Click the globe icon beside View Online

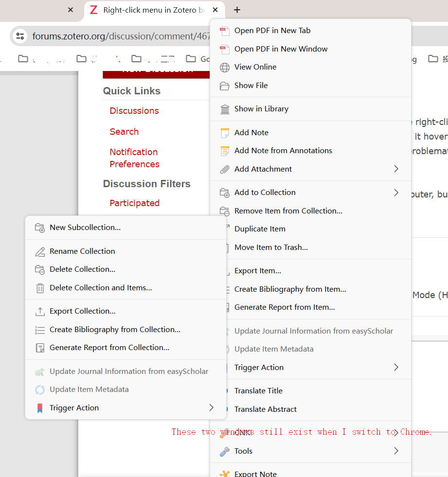click(225, 67)
